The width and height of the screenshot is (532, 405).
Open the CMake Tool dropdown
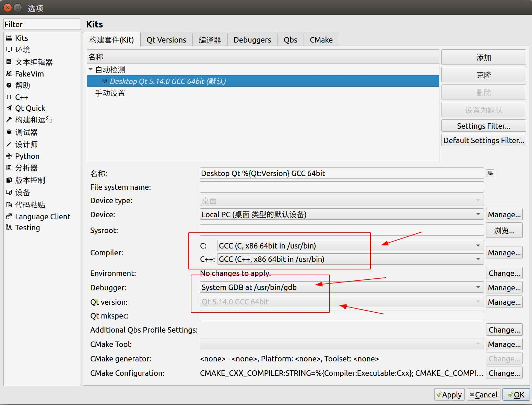(x=342, y=344)
